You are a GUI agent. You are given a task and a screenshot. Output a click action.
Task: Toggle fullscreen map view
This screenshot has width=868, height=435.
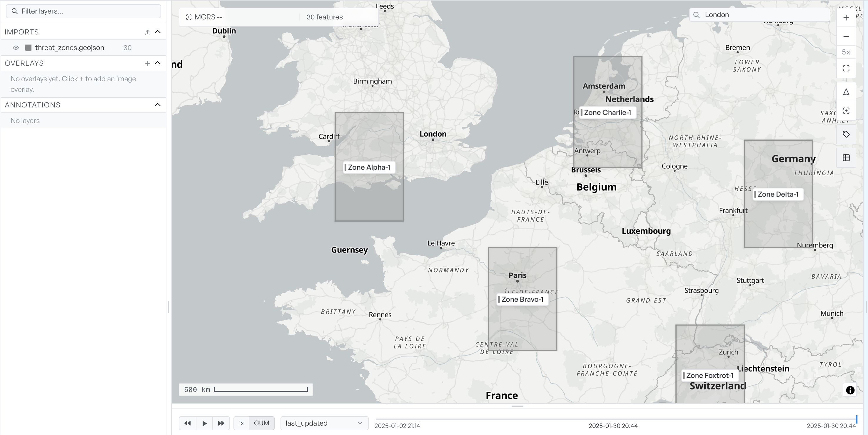click(x=846, y=69)
